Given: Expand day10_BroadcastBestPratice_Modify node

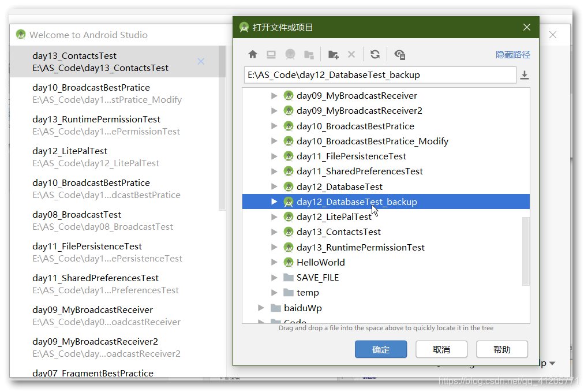Looking at the screenshot, I should pyautogui.click(x=274, y=141).
